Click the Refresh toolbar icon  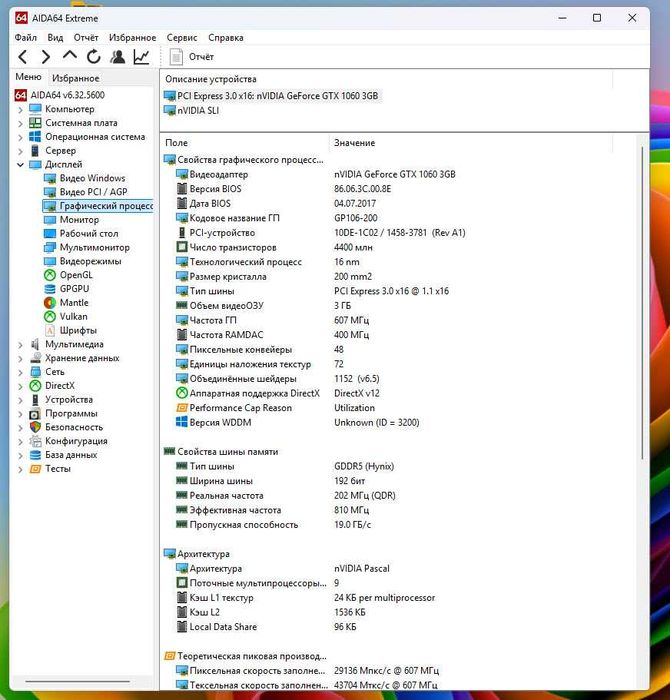(93, 57)
